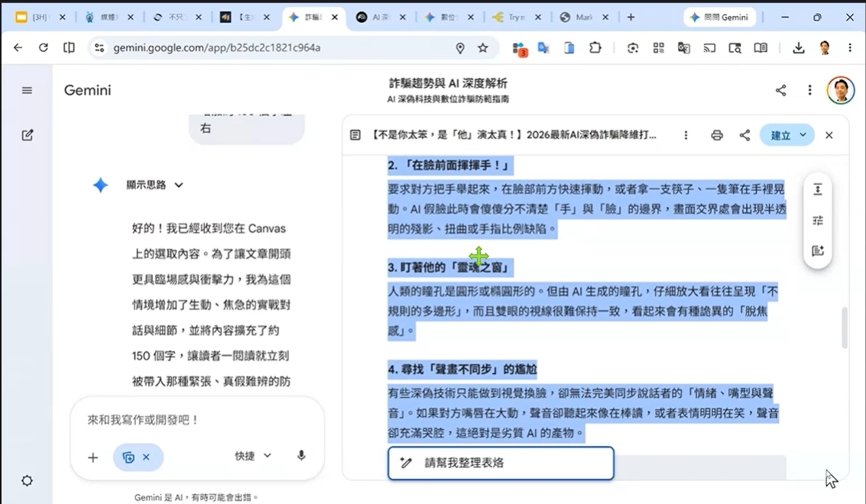Click heading 2.「在臉前面揮揮手!」
The image size is (866, 504).
pyautogui.click(x=450, y=166)
